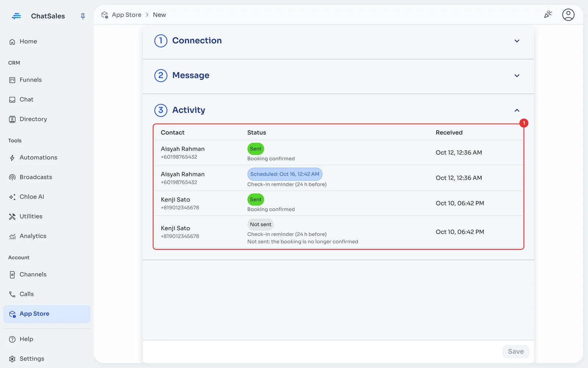The height and width of the screenshot is (368, 588).
Task: Click the not sent reason about booking no longer confirmed
Action: [x=302, y=242]
